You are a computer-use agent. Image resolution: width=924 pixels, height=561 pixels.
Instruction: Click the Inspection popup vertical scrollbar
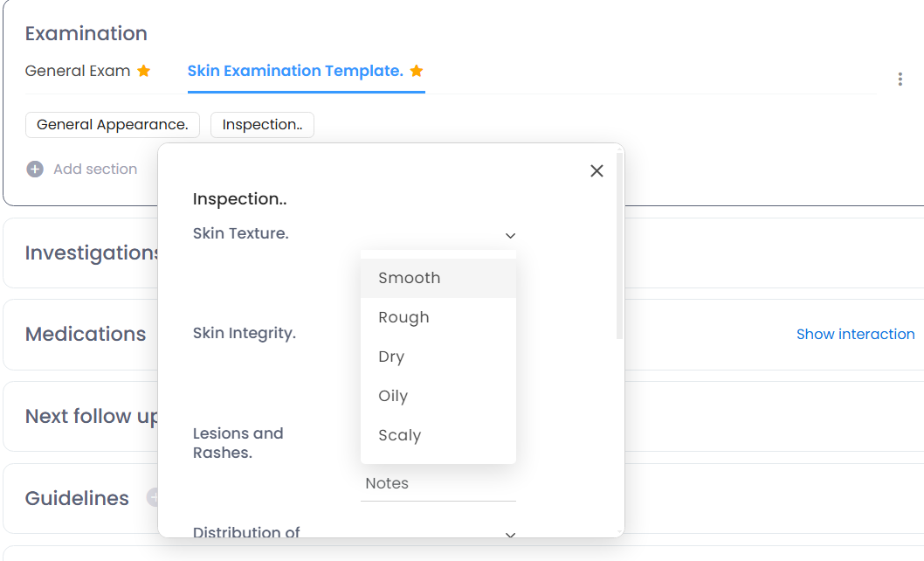click(619, 245)
